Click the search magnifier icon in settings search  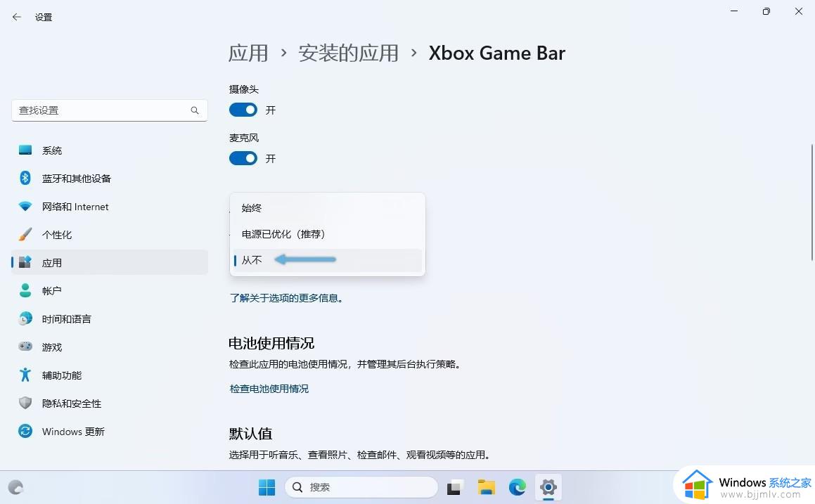(194, 110)
